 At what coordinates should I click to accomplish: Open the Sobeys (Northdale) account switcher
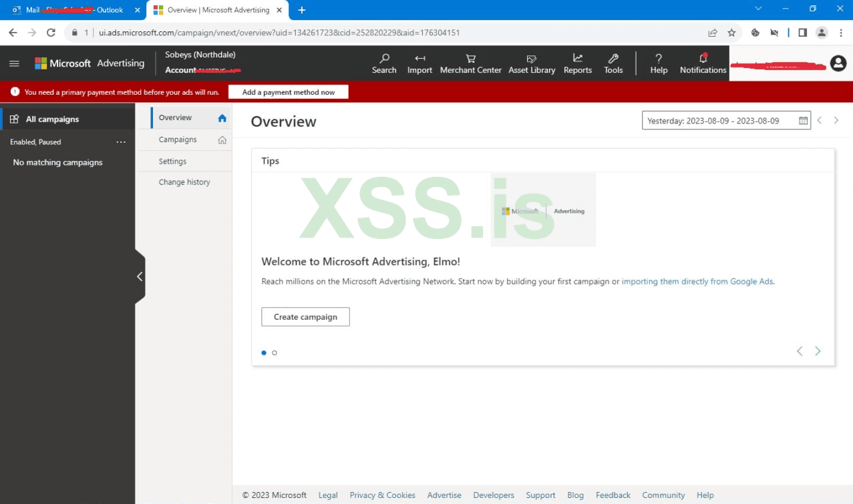pos(200,55)
